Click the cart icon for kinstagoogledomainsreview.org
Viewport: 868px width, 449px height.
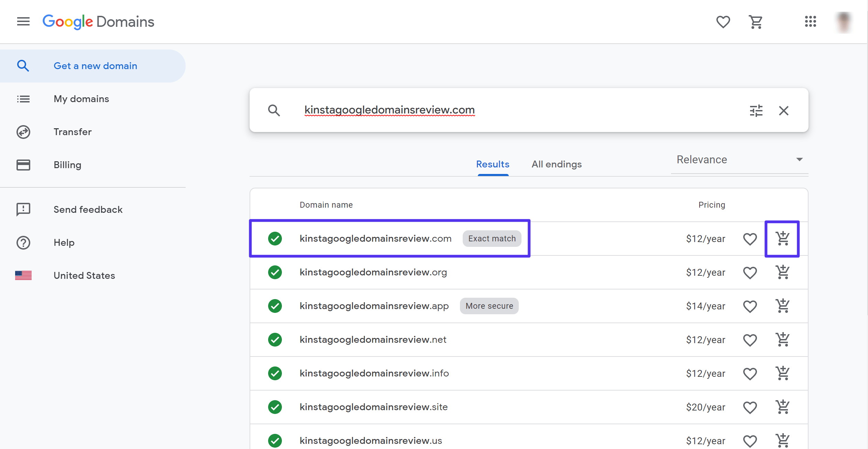783,272
